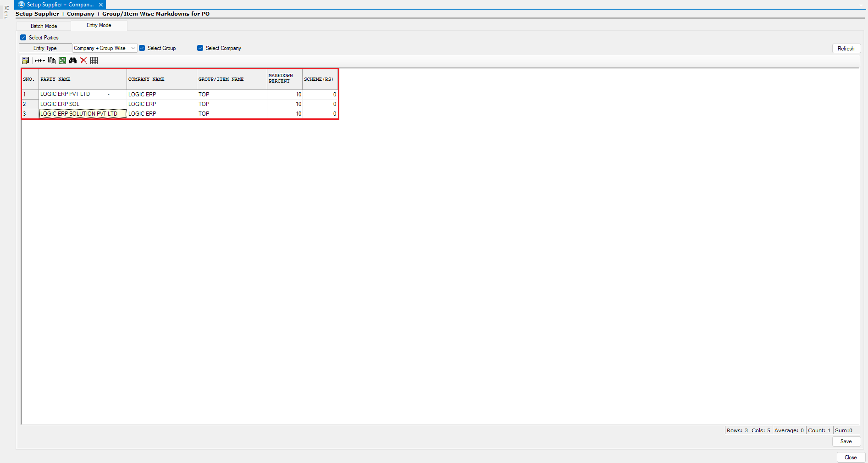Click the Save button
Screen dimensions: 868x463
846,441
